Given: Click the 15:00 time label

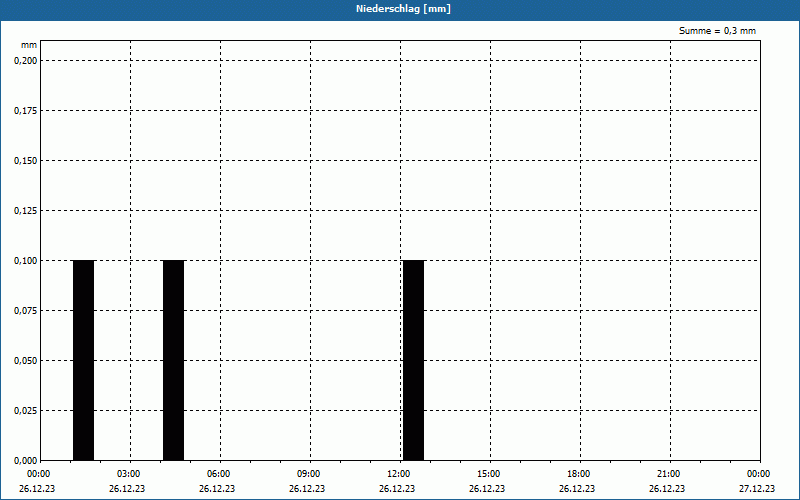Looking at the screenshot, I should click(x=489, y=474).
